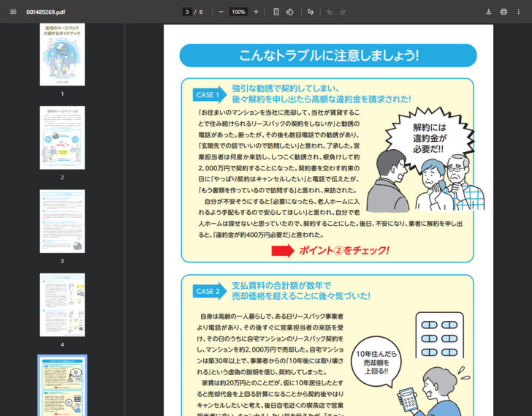Click the CASE 1 arrow label
This screenshot has width=532, height=416.
(209, 94)
